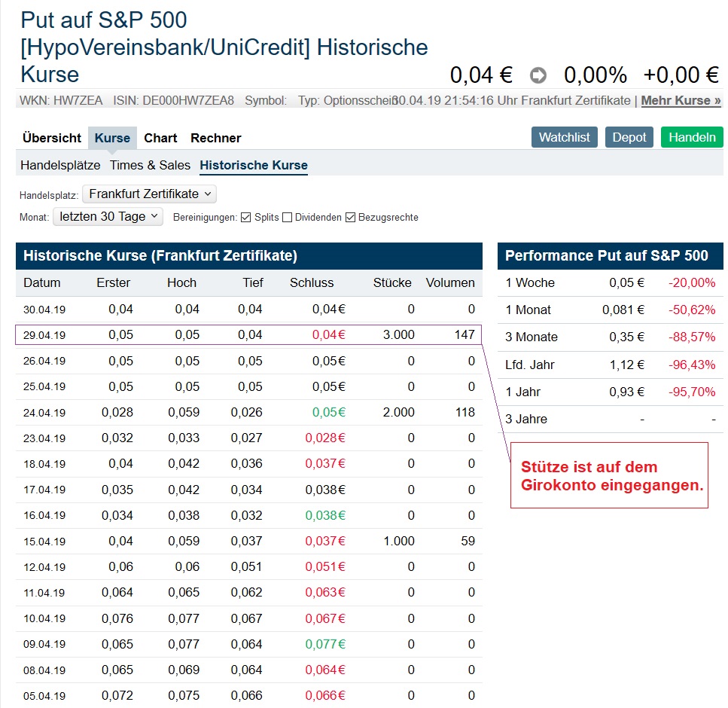
Task: Select the Rechner tab
Action: [215, 138]
